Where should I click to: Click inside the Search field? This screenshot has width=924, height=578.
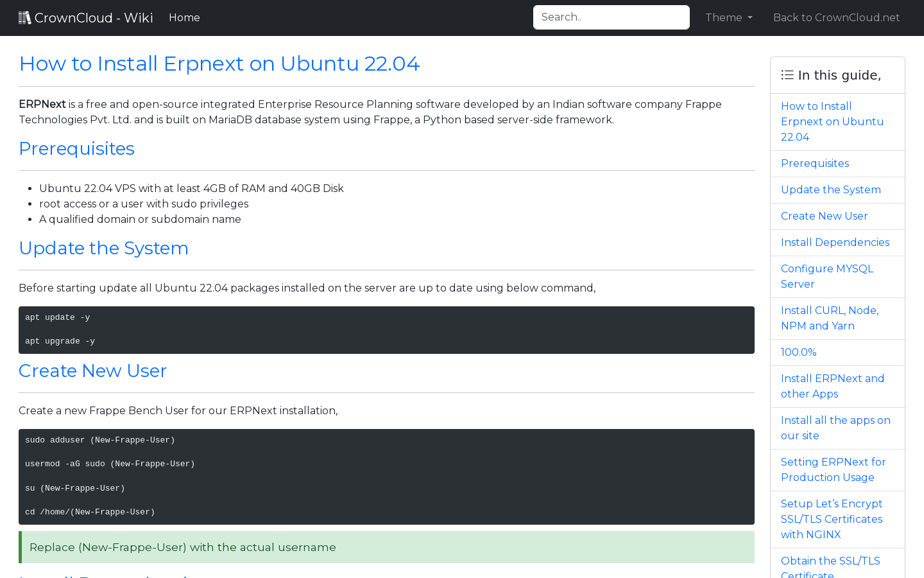pos(611,17)
